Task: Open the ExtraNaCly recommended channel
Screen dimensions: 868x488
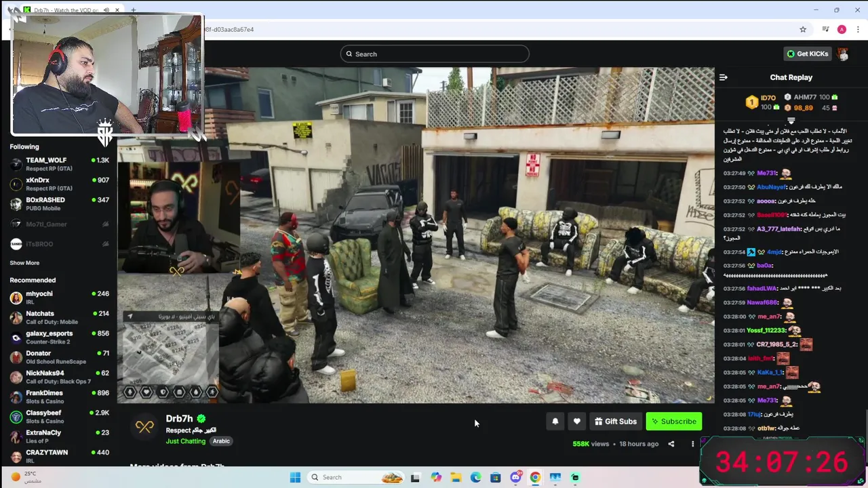Action: click(59, 436)
